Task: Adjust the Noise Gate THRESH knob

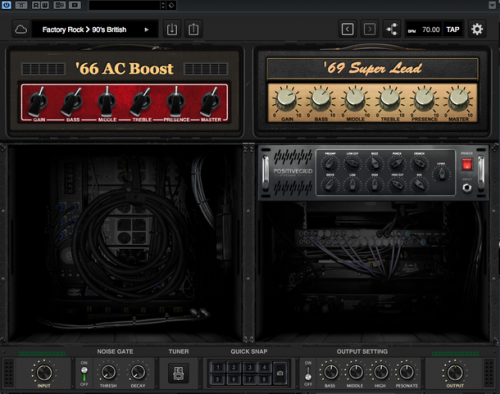Action: [108, 372]
